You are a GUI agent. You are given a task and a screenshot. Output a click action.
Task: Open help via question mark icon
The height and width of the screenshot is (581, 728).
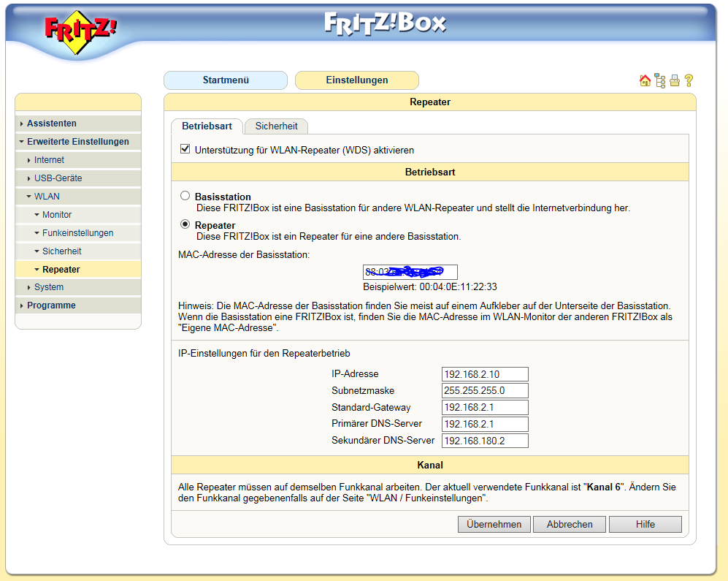click(689, 80)
